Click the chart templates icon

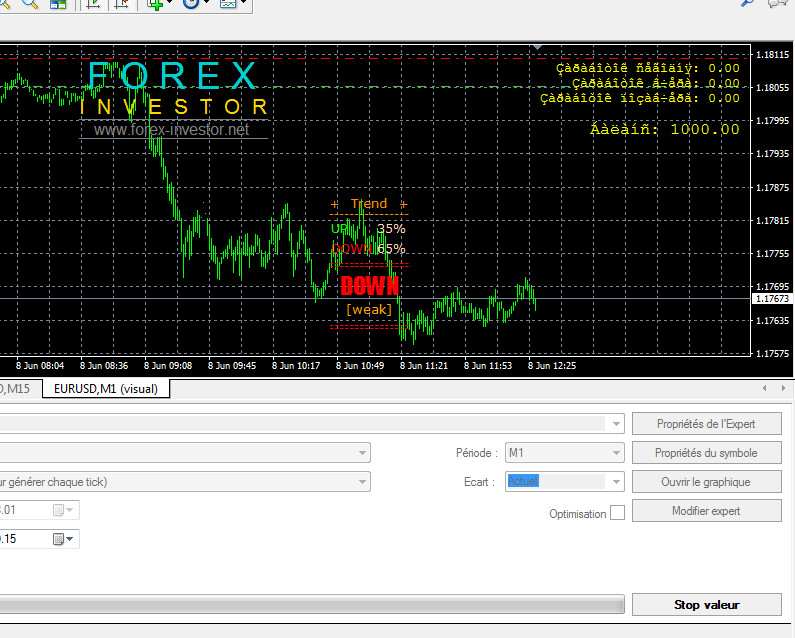(x=229, y=4)
